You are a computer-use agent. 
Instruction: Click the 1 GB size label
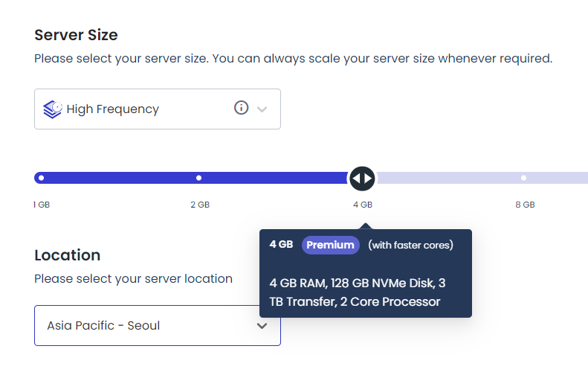pos(41,205)
